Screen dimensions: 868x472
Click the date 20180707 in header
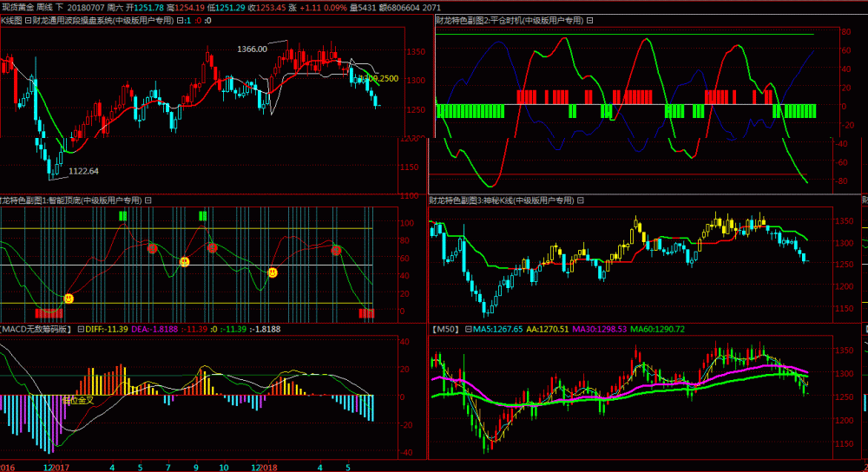pos(85,8)
